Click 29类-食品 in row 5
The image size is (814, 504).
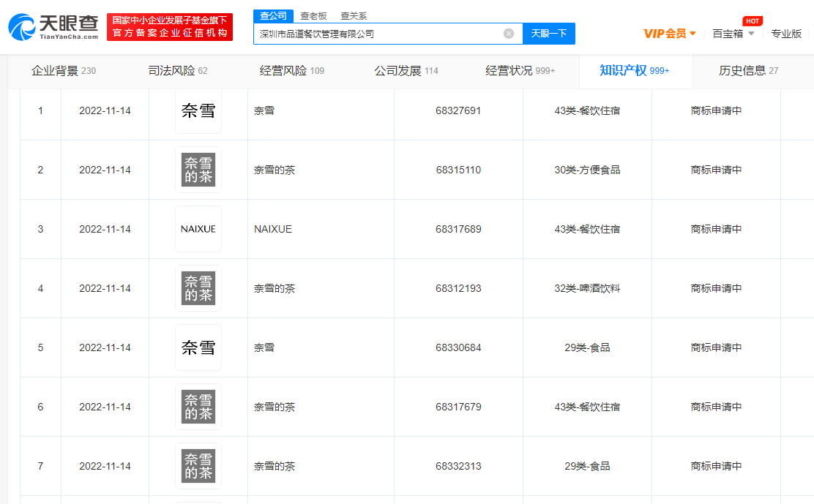coord(587,347)
